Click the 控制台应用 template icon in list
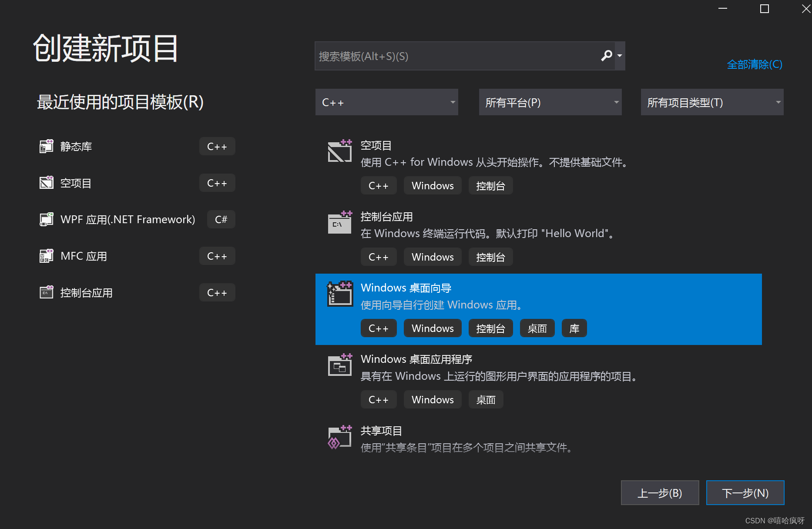 click(340, 222)
